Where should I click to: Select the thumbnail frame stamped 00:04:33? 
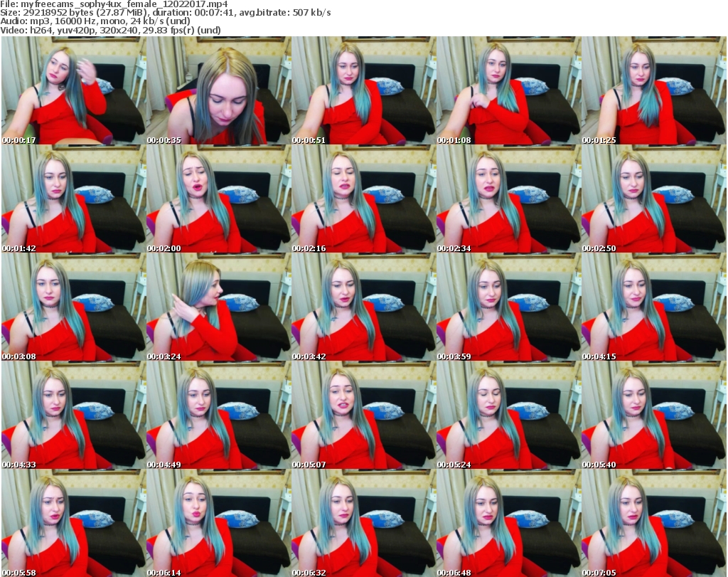coord(73,415)
